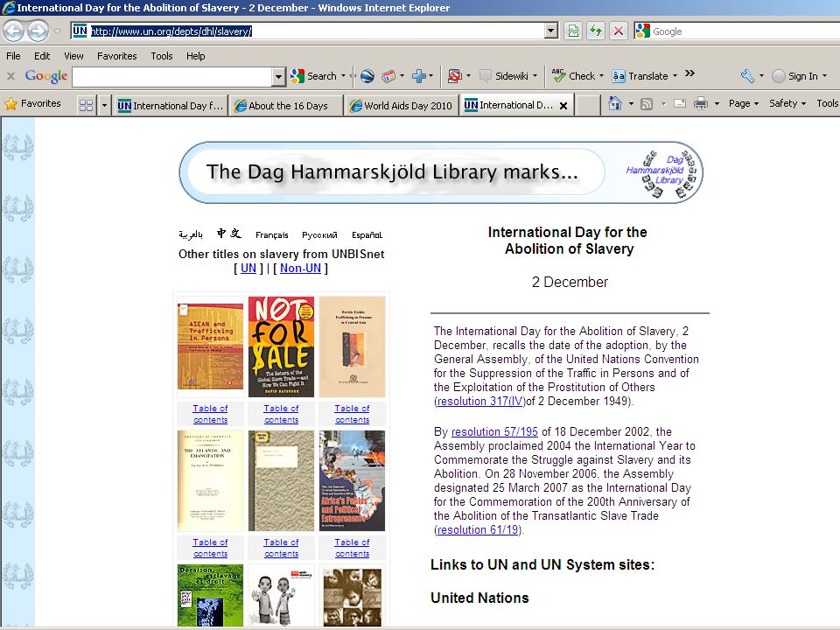The width and height of the screenshot is (840, 630).
Task: Go forward using the Forward arrow
Action: [x=38, y=31]
